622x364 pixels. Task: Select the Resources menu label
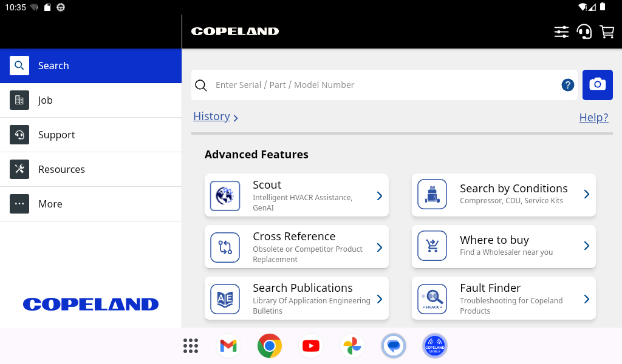[x=61, y=169]
